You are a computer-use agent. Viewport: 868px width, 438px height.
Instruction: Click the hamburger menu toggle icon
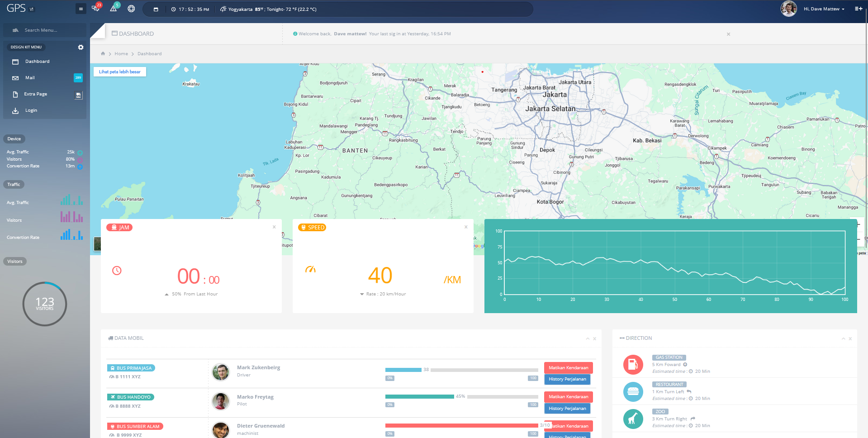coord(81,9)
